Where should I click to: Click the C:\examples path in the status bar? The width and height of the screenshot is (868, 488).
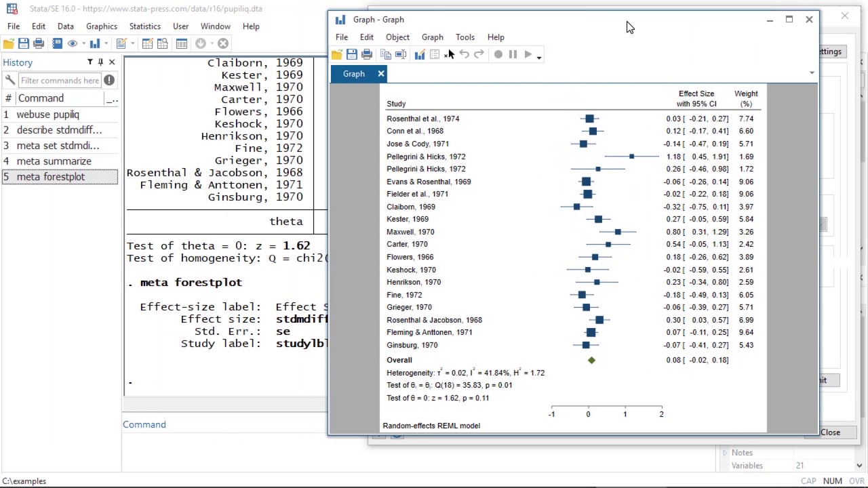[24, 481]
